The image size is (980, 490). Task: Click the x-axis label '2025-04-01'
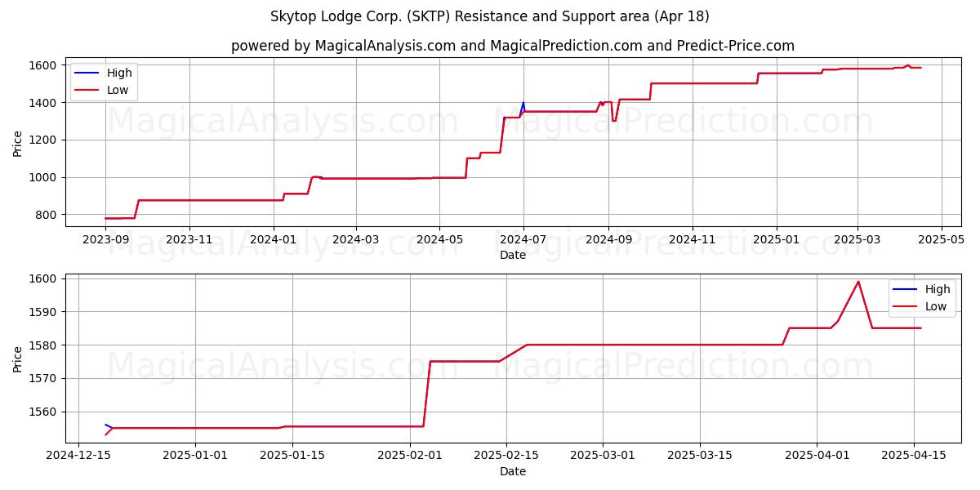(817, 456)
